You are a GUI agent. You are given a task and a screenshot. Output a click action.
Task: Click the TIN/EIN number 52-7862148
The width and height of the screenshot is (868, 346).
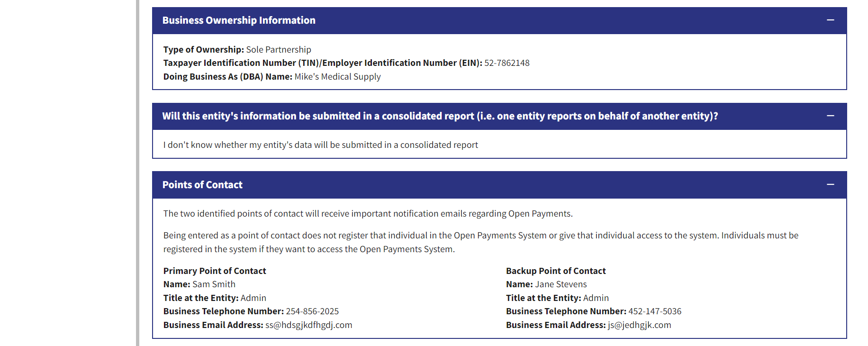[x=506, y=63]
